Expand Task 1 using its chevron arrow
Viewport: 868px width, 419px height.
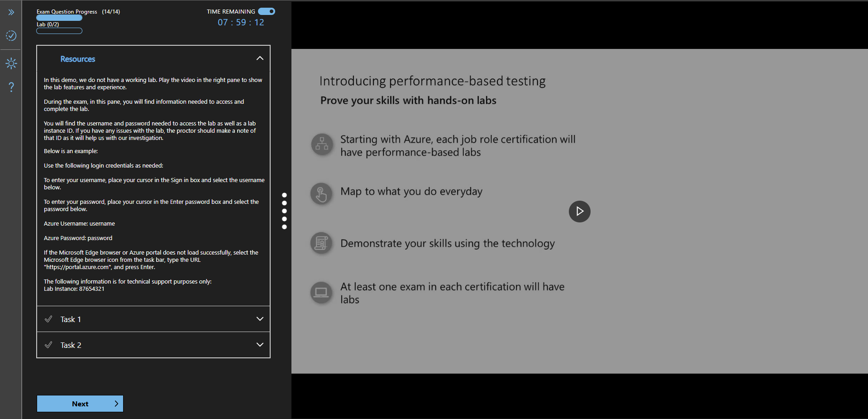click(260, 319)
